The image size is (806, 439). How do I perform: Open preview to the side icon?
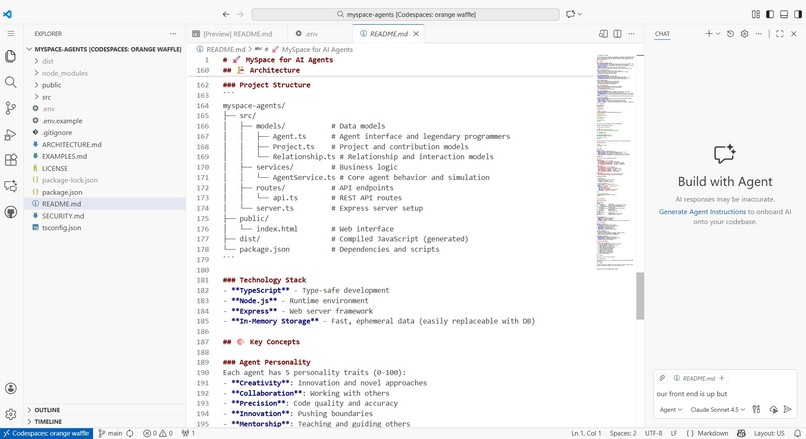coord(603,34)
